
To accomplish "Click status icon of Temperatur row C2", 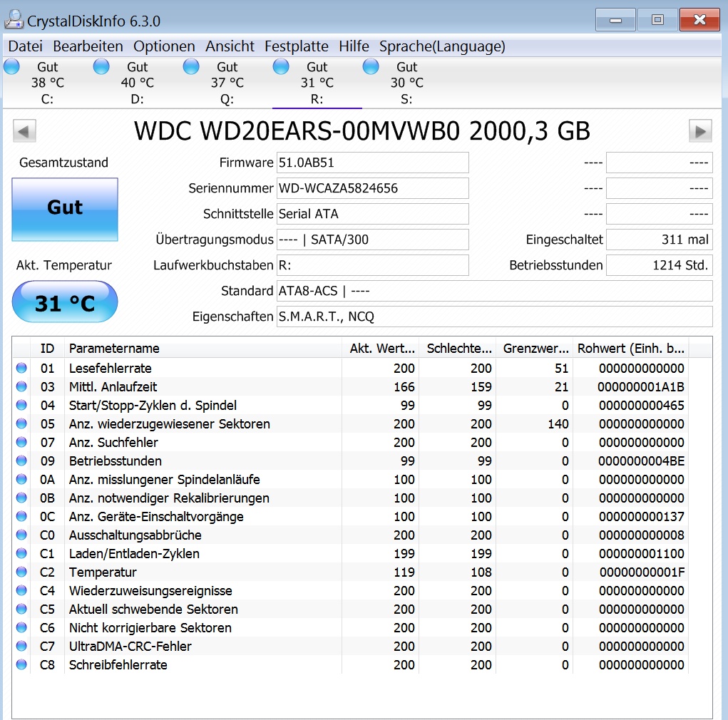I will click(x=21, y=572).
